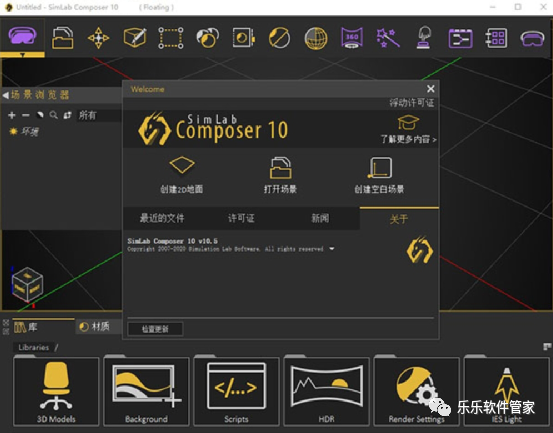The height and width of the screenshot is (433, 553).
Task: Expand the copyright text dropdown arrow
Action: pos(332,249)
